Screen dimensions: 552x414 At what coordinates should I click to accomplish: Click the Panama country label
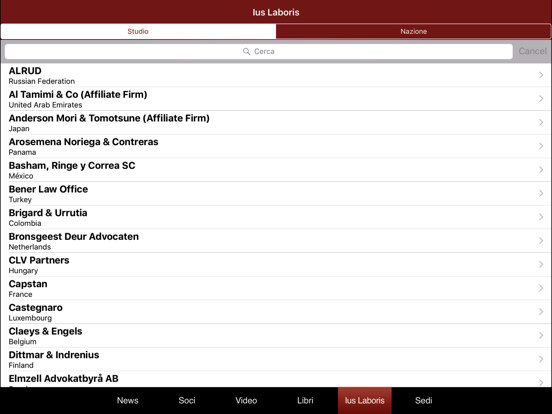click(x=22, y=152)
